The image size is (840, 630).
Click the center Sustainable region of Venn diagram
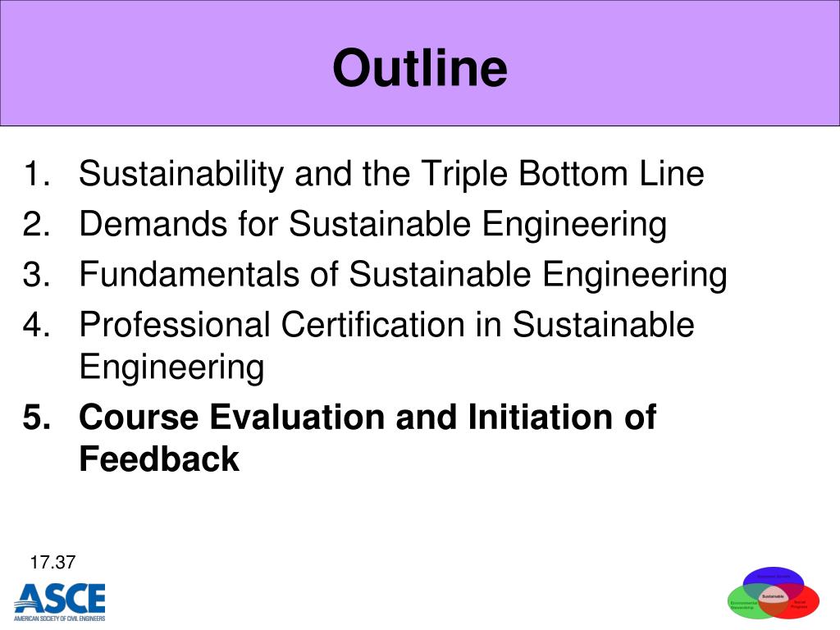click(x=773, y=596)
